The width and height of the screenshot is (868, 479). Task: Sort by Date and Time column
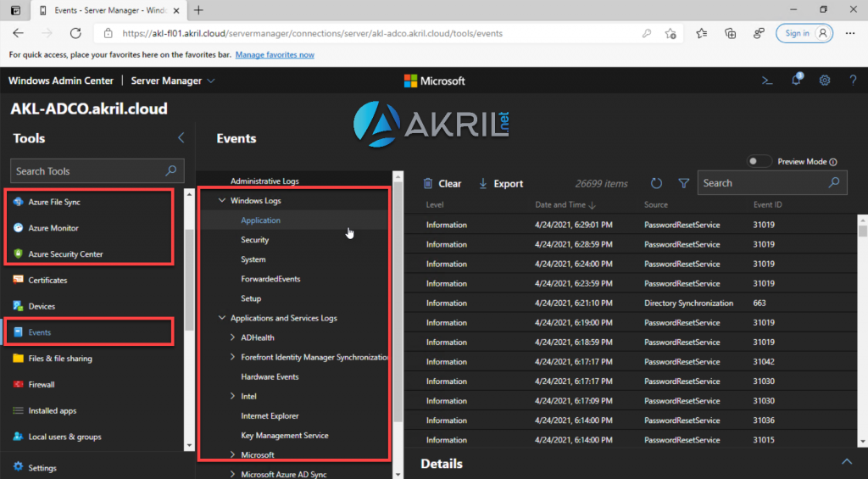(565, 205)
